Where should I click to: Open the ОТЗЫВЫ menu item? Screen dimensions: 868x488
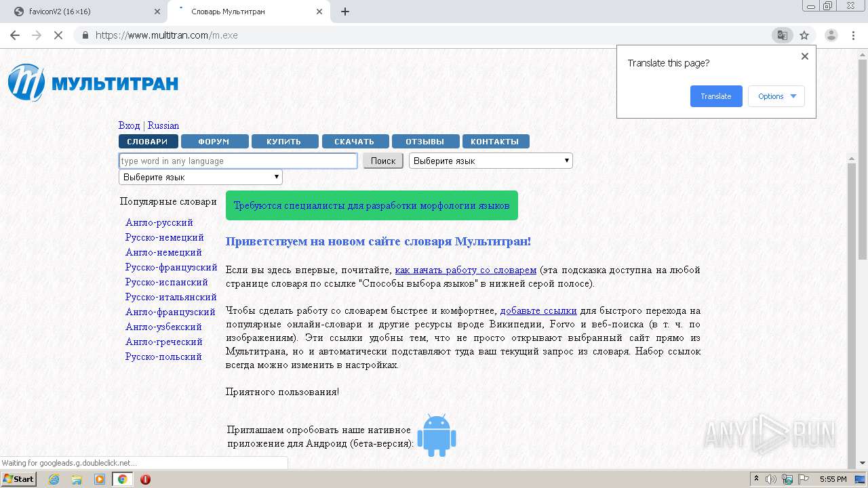tap(425, 142)
